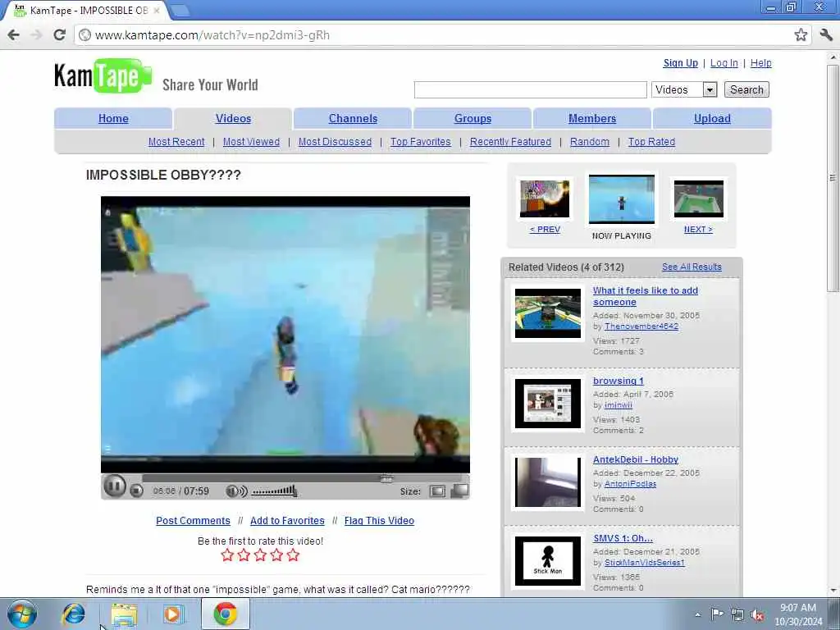
Task: Open the Videos tab
Action: tap(233, 118)
